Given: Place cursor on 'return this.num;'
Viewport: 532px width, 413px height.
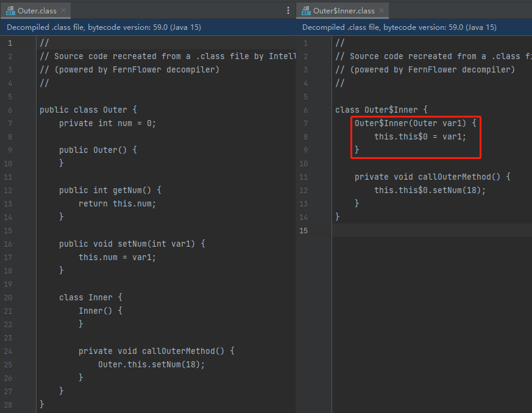Looking at the screenshot, I should click(117, 204).
